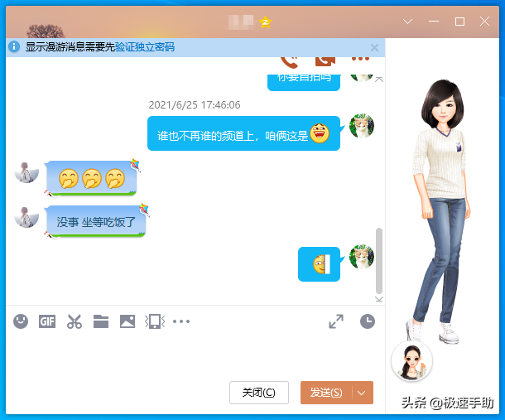Click the 没事 坐等吃饭了 message bubble
Image resolution: width=505 pixels, height=420 pixels.
tap(96, 222)
